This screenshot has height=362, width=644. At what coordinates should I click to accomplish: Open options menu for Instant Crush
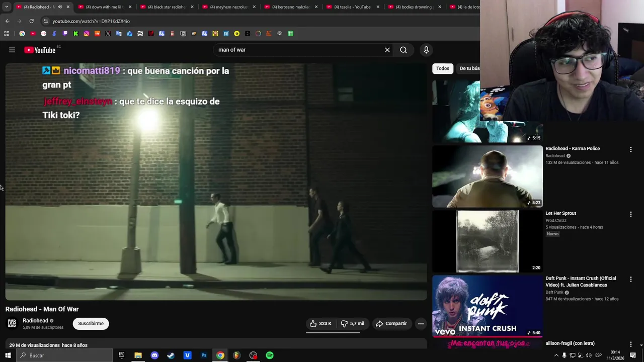(631, 279)
